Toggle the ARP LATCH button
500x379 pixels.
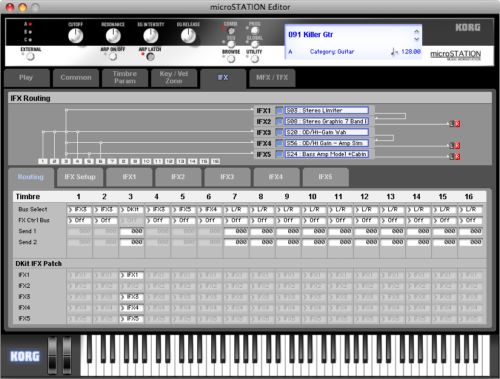pos(150,56)
